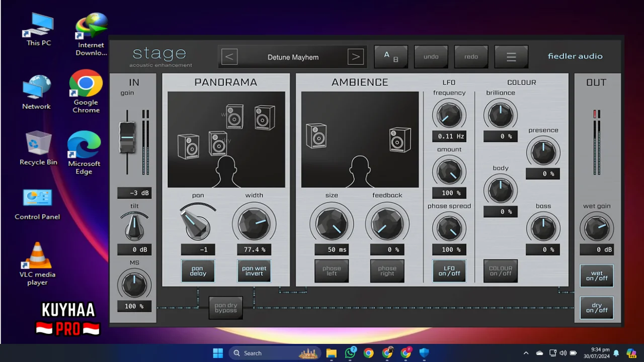Click the Panorama speaker display

pos(226,139)
